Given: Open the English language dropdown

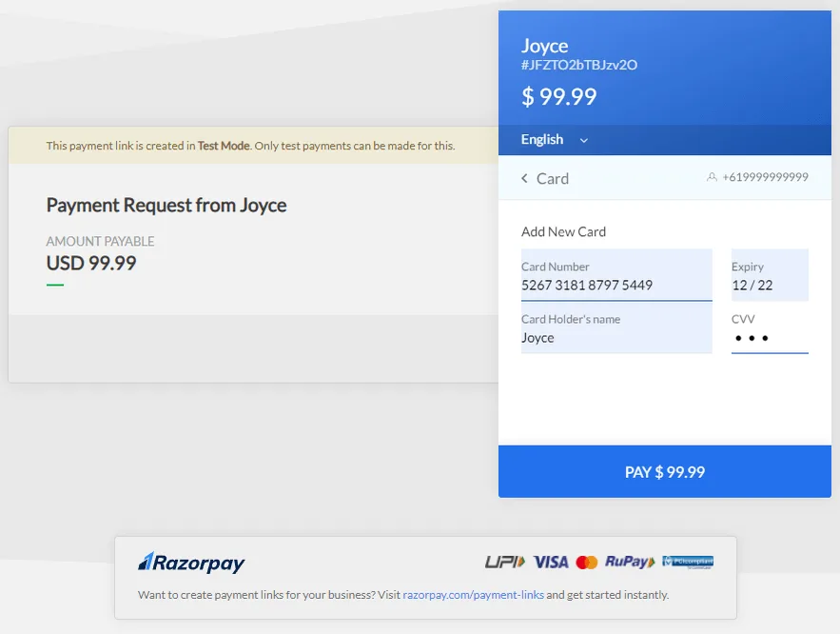Looking at the screenshot, I should tap(555, 140).
